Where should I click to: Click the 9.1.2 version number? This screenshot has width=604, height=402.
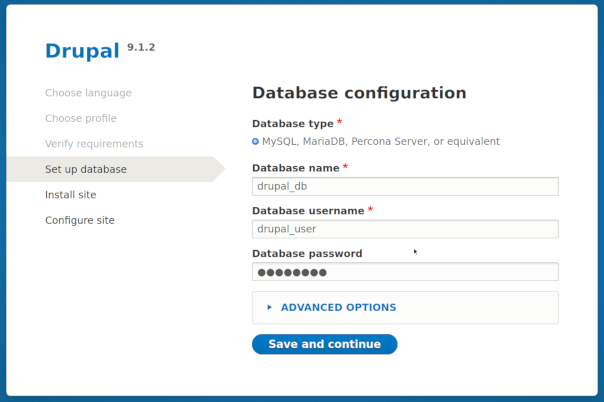click(141, 47)
